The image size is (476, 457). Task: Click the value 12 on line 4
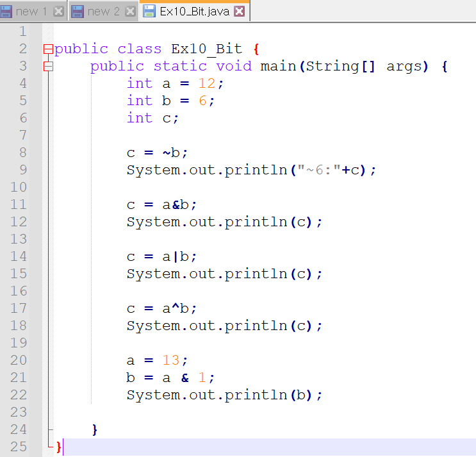[x=207, y=83]
